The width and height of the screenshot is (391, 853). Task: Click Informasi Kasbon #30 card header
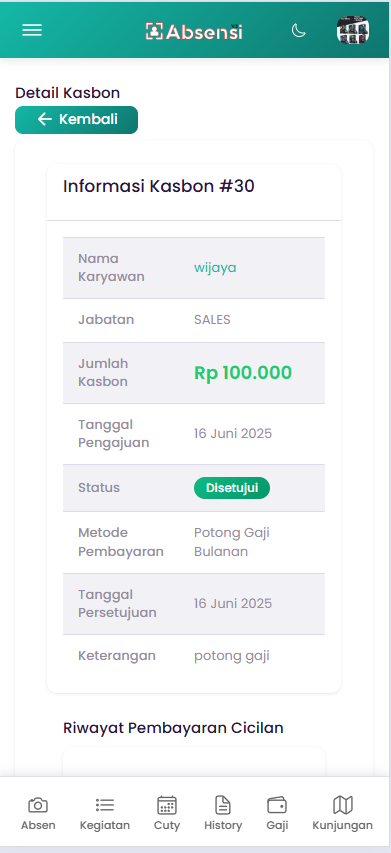(194, 192)
